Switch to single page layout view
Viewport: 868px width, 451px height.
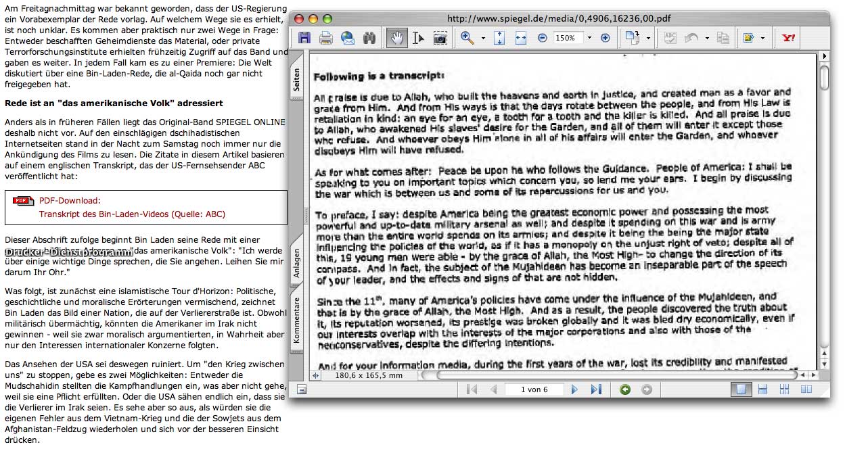[741, 389]
